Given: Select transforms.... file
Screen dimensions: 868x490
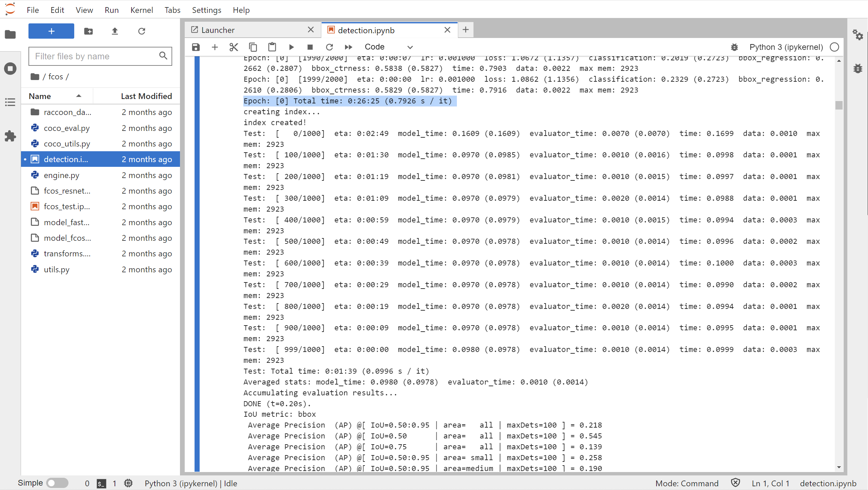Looking at the screenshot, I should point(101,253).
